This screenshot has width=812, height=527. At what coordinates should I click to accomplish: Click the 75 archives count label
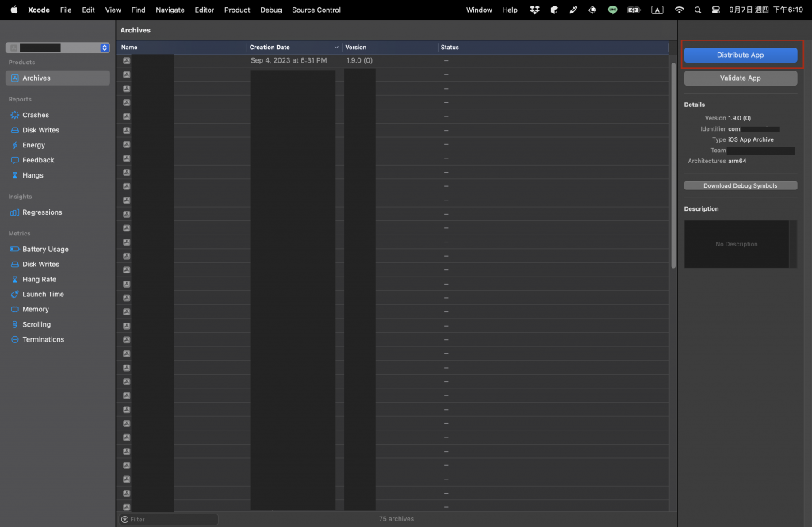[396, 519]
